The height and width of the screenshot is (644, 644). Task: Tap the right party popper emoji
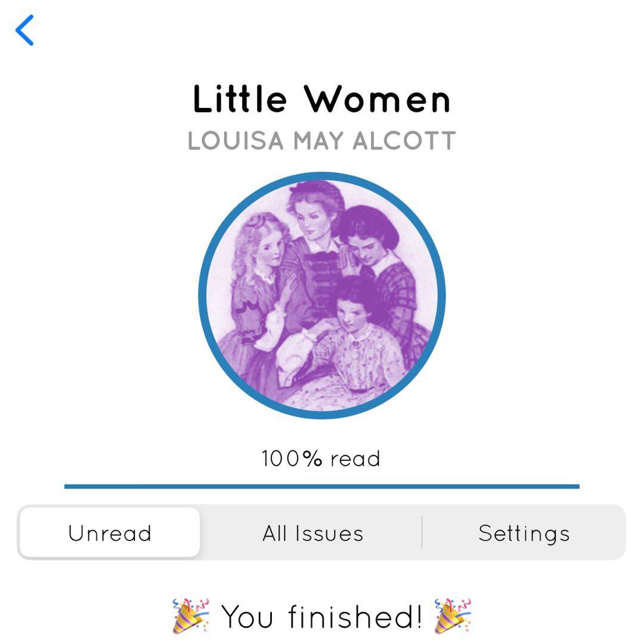(x=453, y=615)
